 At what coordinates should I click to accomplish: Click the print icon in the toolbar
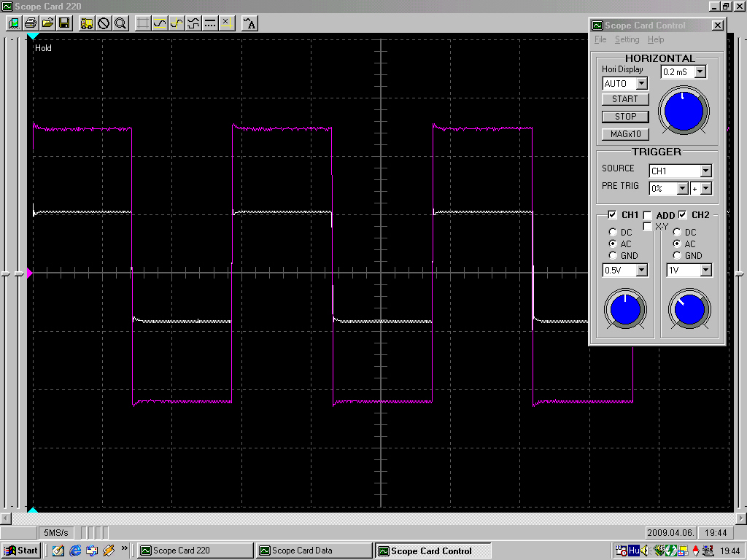pyautogui.click(x=31, y=23)
